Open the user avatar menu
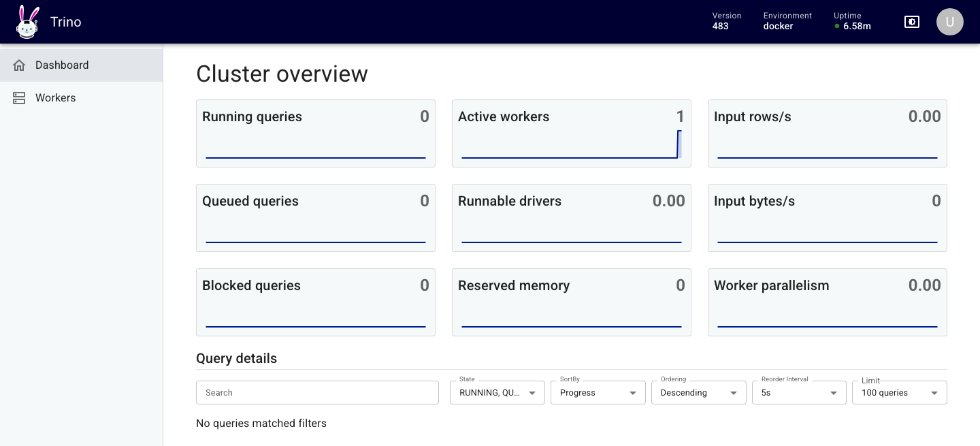 (950, 22)
